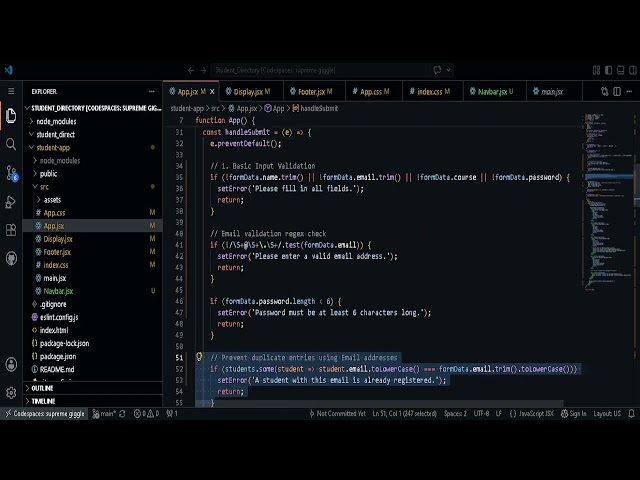Go back with the left arrow
Viewport: 640px width, 480px height.
[191, 70]
